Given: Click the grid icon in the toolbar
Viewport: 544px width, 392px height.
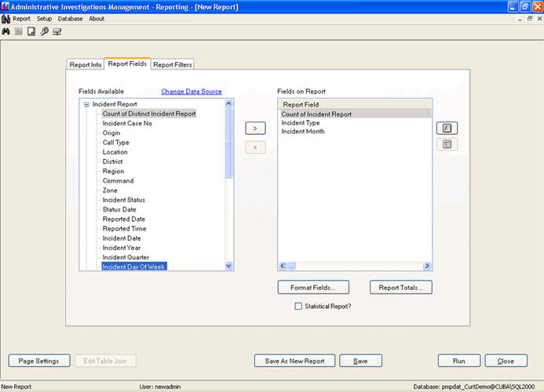Looking at the screenshot, I should 18,31.
